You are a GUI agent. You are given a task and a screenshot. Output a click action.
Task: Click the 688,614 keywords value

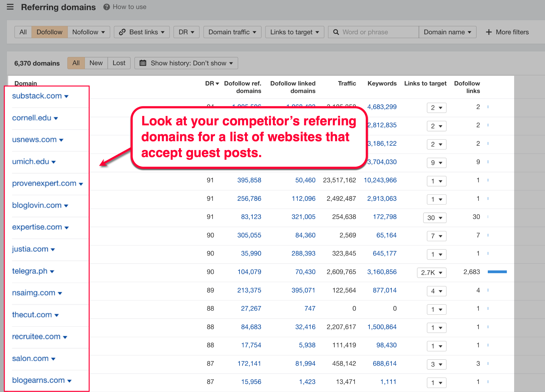pyautogui.click(x=385, y=364)
